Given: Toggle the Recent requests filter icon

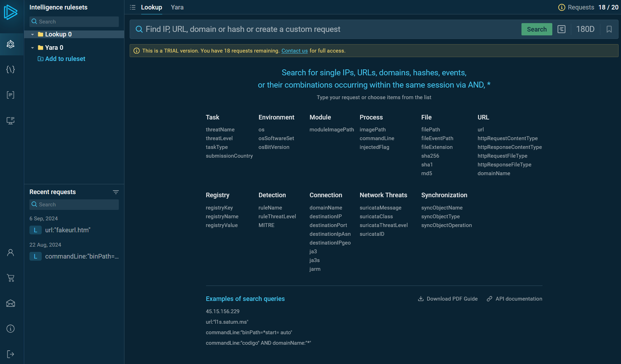Looking at the screenshot, I should (116, 192).
